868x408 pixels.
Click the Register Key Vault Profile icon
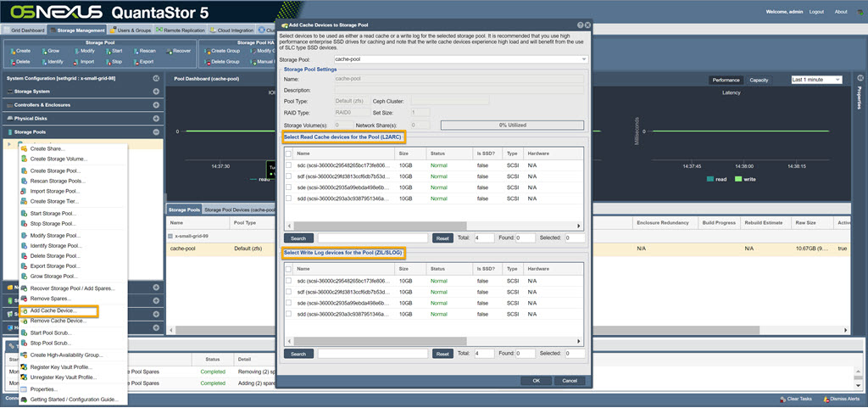point(24,367)
